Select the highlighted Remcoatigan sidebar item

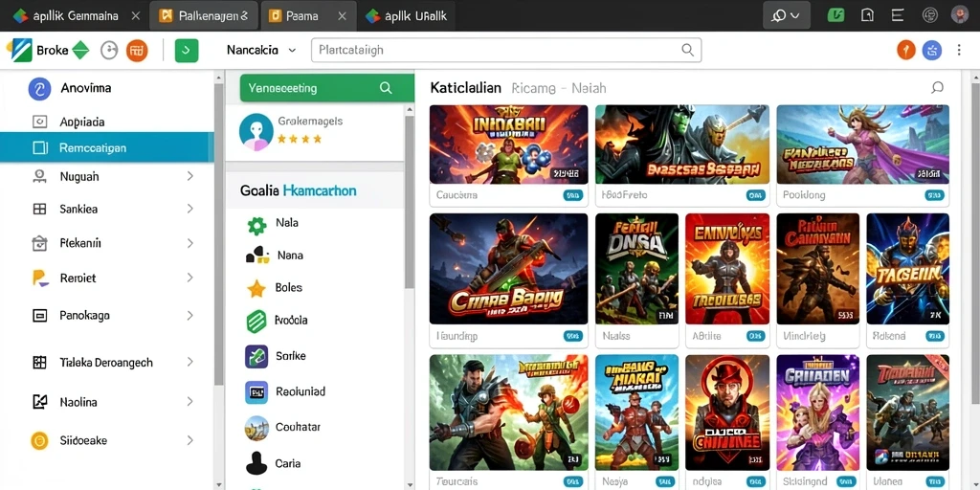[x=106, y=148]
